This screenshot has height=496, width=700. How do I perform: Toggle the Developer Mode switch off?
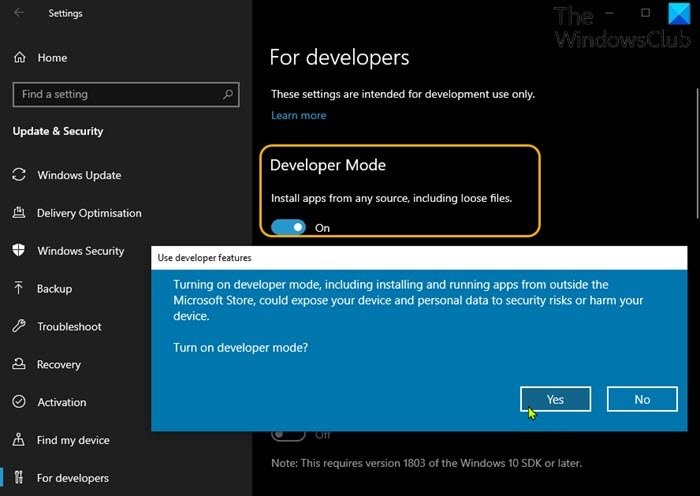pos(288,227)
